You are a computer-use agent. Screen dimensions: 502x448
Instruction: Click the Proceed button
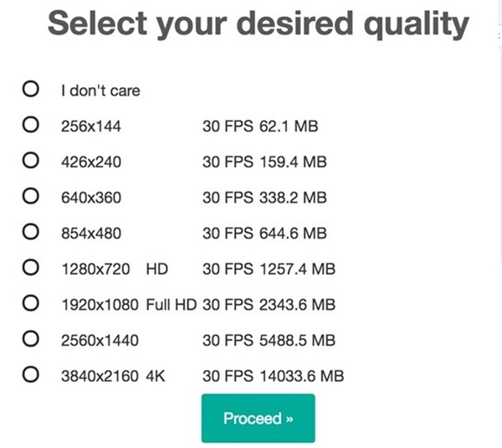[258, 418]
